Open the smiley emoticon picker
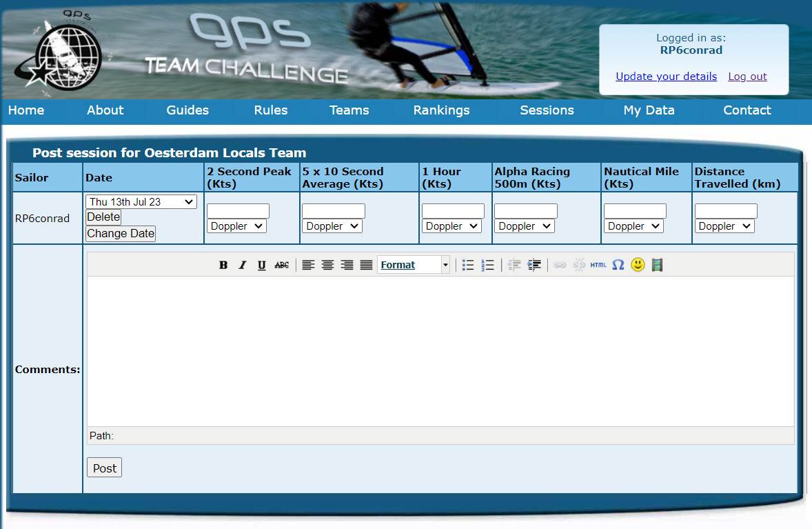Image resolution: width=812 pixels, height=529 pixels. (638, 265)
